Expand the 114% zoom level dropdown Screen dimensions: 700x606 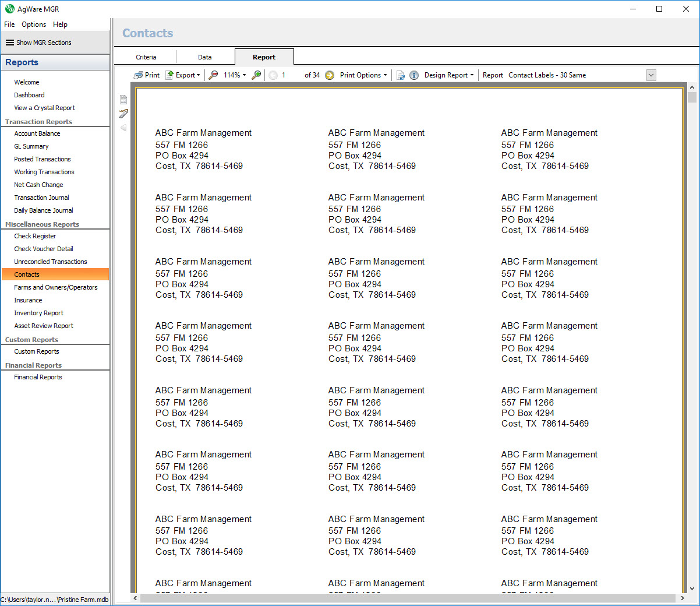tap(235, 75)
